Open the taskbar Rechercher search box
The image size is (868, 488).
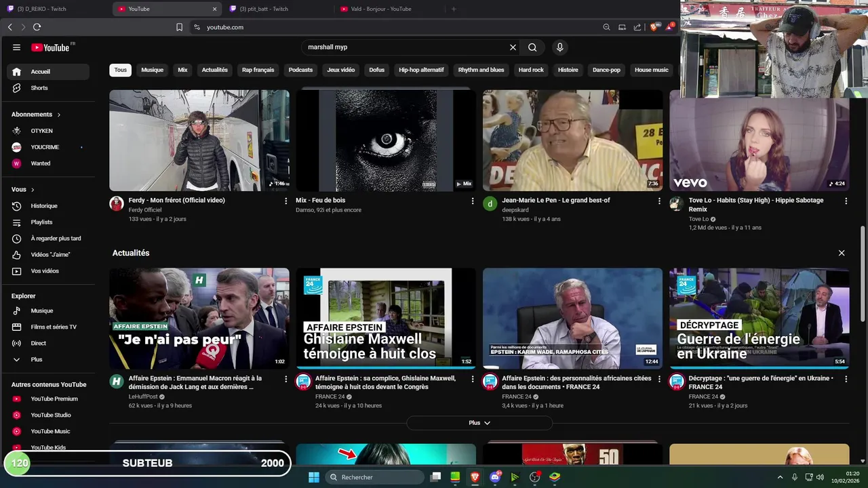coord(374,477)
